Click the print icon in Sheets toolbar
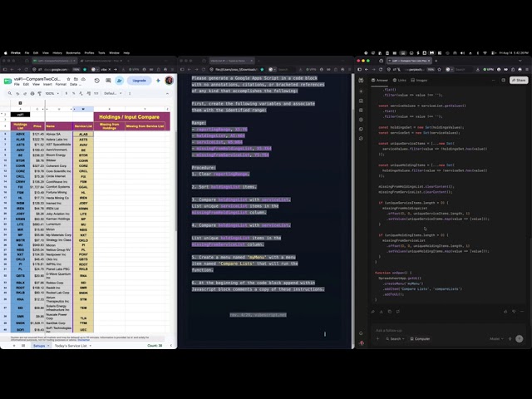The image size is (532, 399). pyautogui.click(x=32, y=93)
